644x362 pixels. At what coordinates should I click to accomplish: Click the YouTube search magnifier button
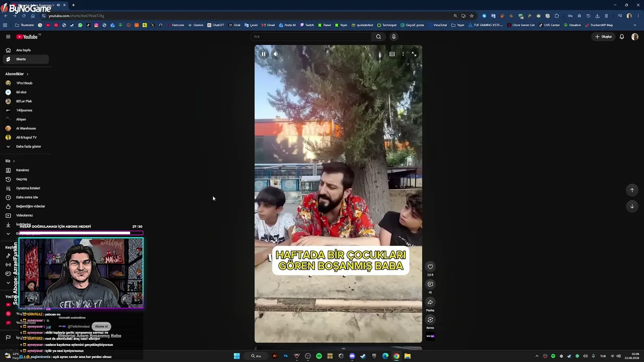(x=378, y=37)
